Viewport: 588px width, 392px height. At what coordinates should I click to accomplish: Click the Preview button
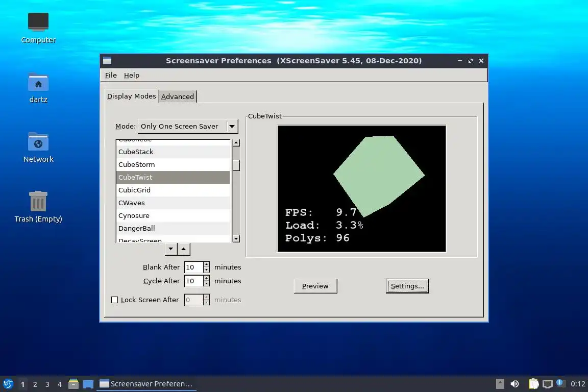315,286
